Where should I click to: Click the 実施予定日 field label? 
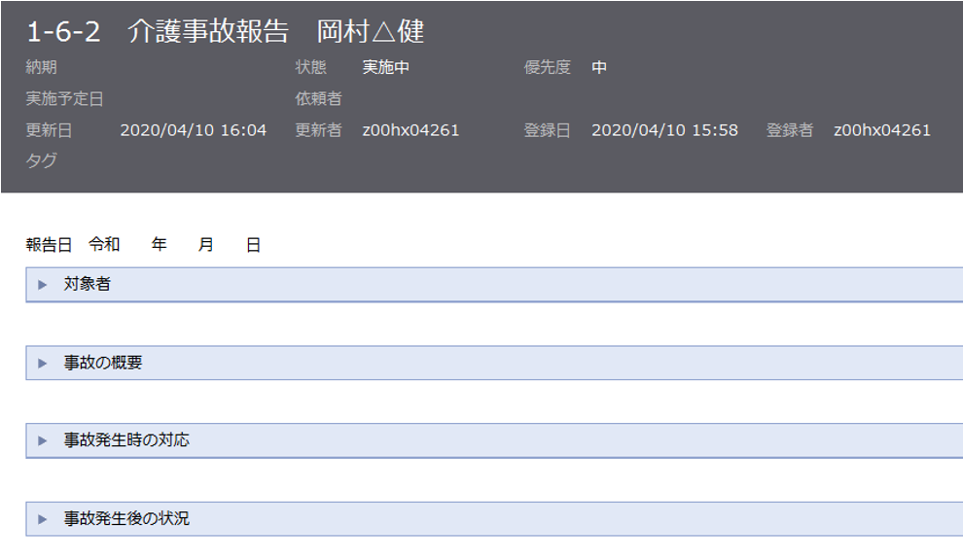[64, 99]
